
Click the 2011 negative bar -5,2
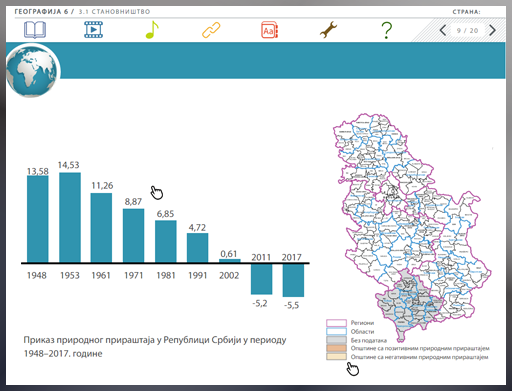coord(261,279)
